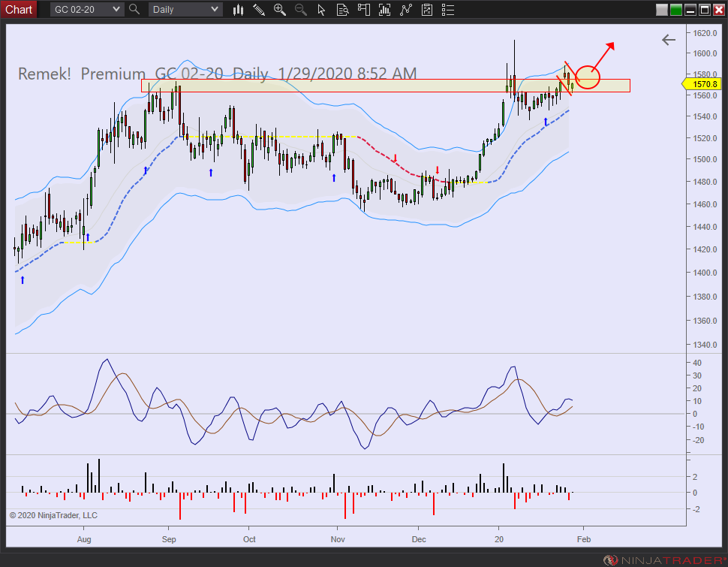Click the 20 year label on time axis
Screen dimensions: 728x567
click(x=499, y=539)
